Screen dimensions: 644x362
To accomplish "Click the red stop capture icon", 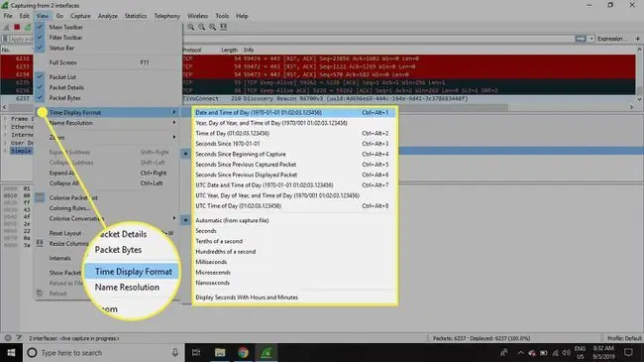I will pos(17,27).
